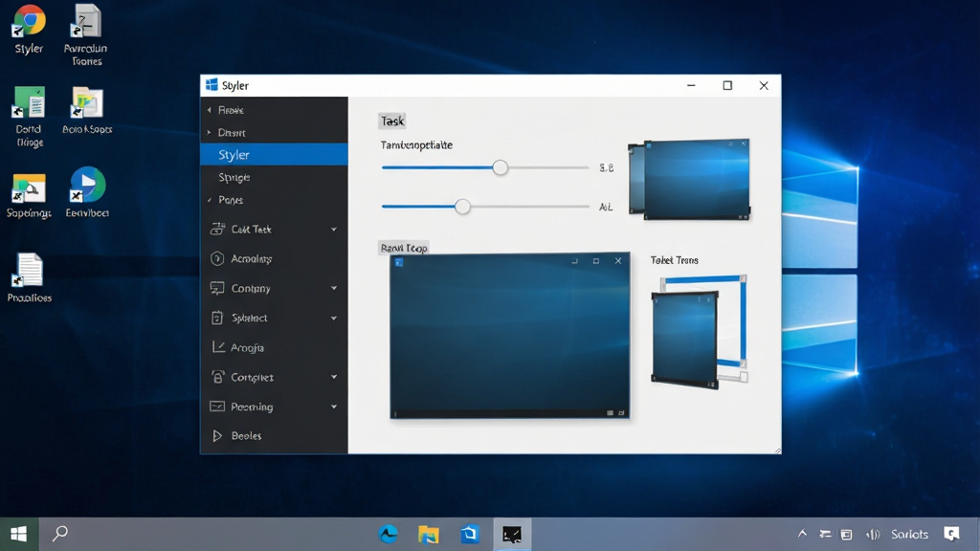Click the Arogita chart sidebar icon
Image resolution: width=980 pixels, height=551 pixels.
point(218,347)
